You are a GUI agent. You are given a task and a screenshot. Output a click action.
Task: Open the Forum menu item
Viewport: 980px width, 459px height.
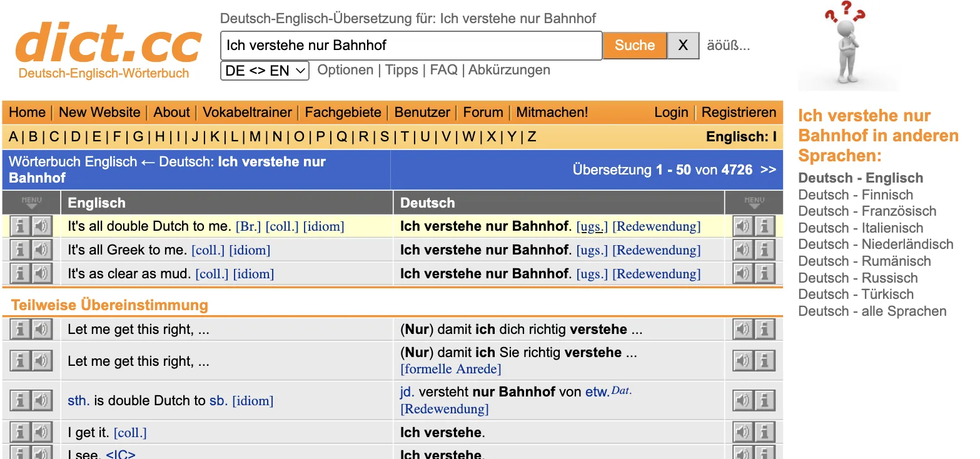(483, 113)
